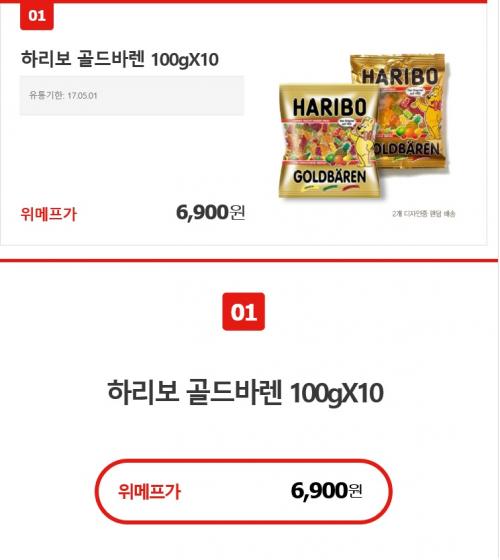This screenshot has width=500, height=560.
Task: Click the red 위메프가 label above the divider
Action: point(49,214)
